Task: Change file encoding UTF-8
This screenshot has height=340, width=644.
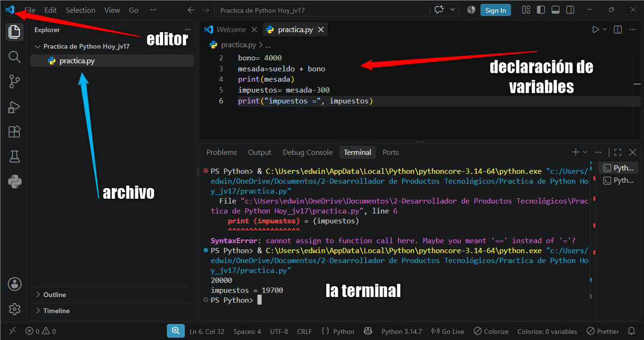Action: tap(279, 331)
